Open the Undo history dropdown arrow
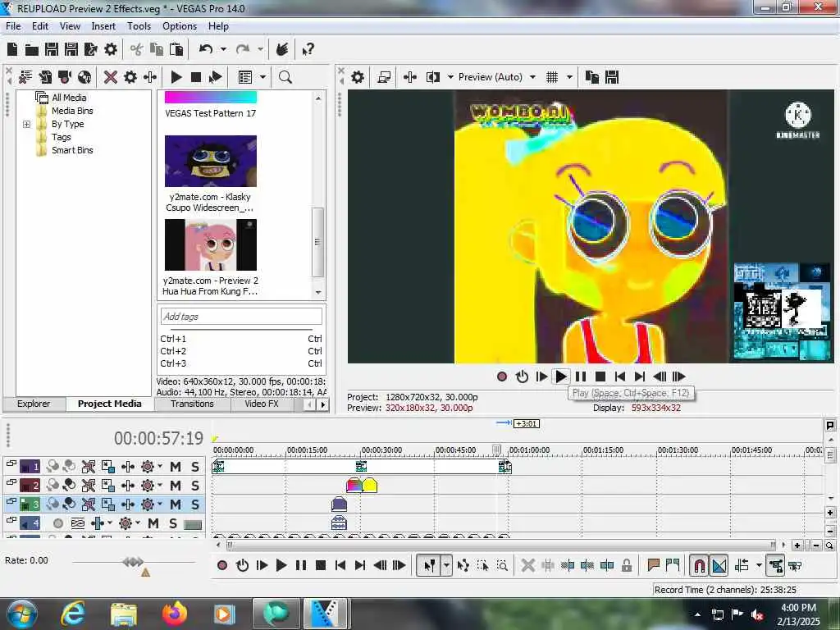840x630 pixels. (223, 49)
